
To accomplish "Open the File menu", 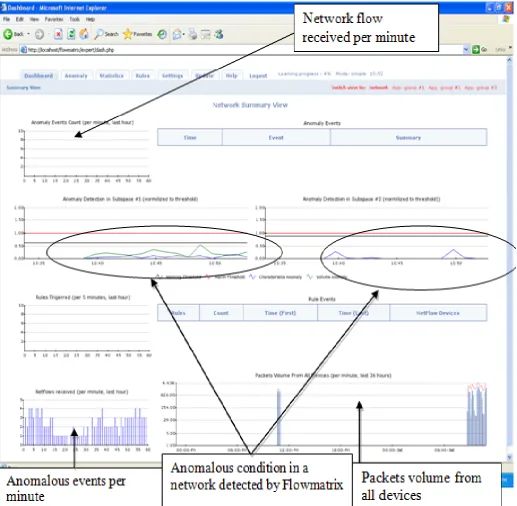I will click(6, 19).
